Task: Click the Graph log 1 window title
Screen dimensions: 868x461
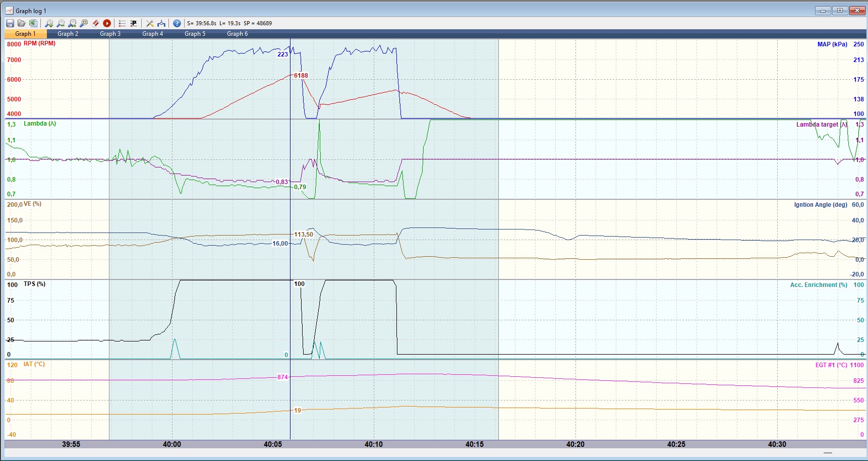Action: [x=31, y=11]
